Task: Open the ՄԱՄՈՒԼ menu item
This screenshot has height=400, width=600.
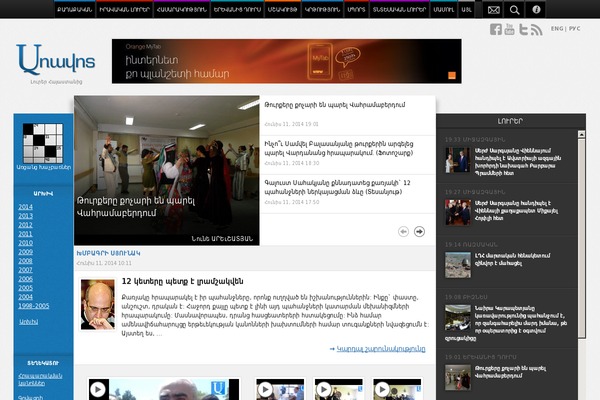Action: pos(443,10)
